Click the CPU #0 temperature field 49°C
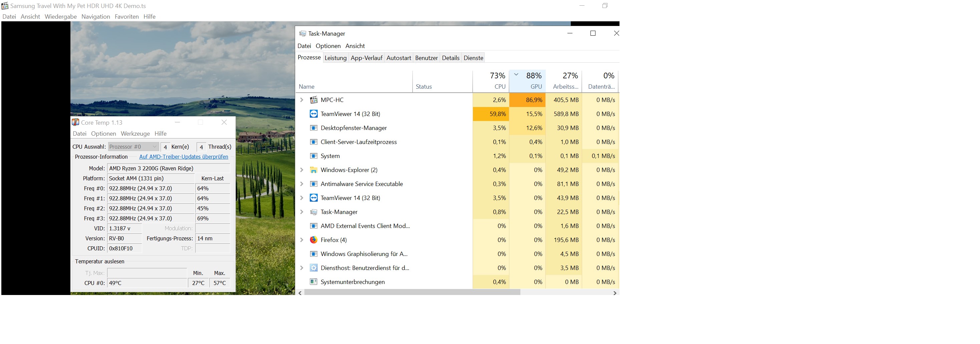The width and height of the screenshot is (980, 344). point(147,283)
